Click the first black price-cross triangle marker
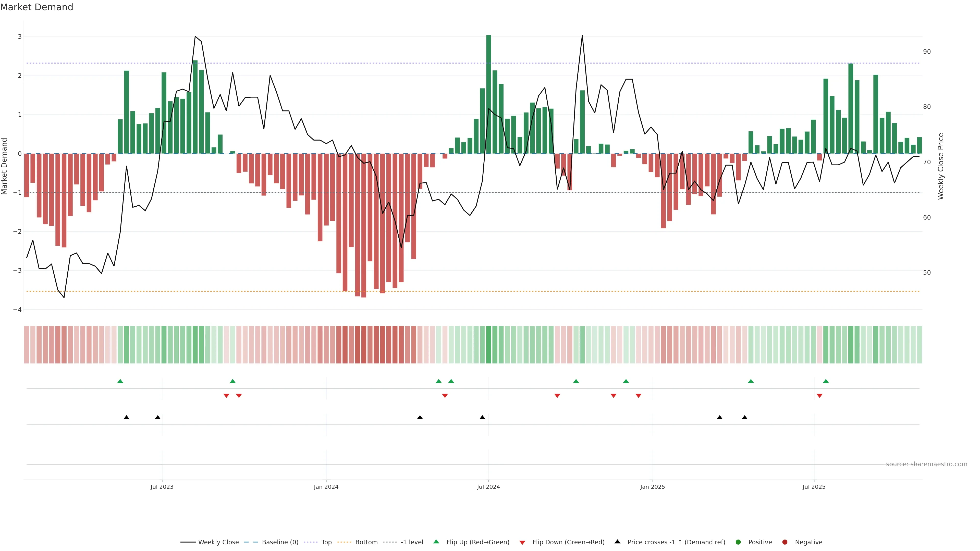This screenshot has height=551, width=980. [127, 418]
